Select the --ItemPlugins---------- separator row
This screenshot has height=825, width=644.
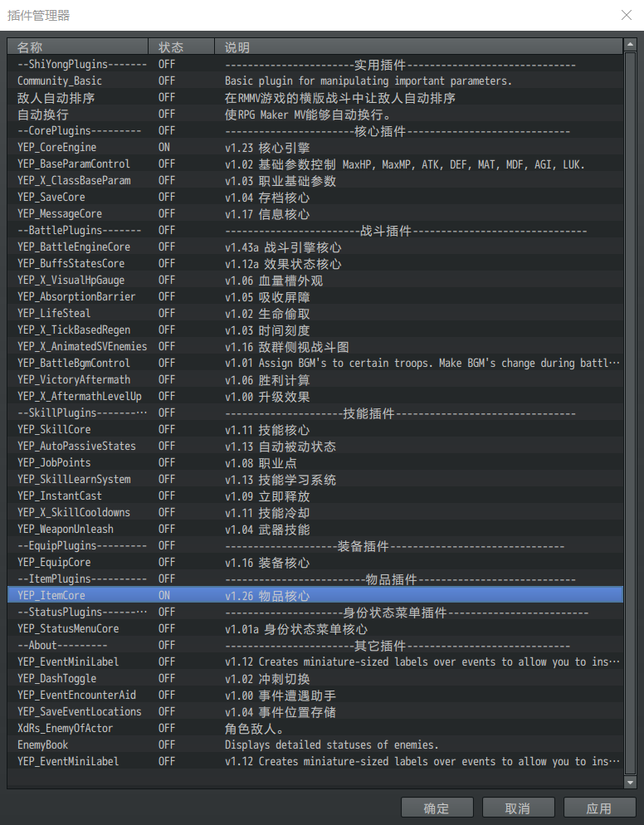(x=315, y=578)
